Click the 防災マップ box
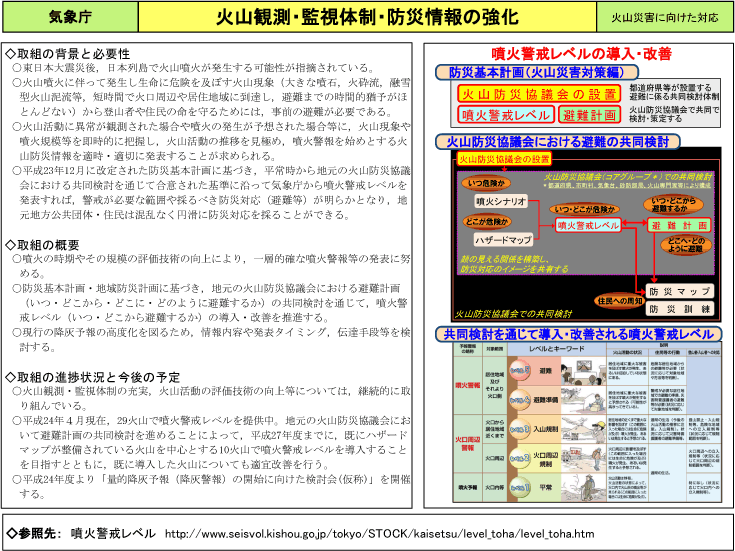This screenshot has width=735, height=551. (680, 292)
